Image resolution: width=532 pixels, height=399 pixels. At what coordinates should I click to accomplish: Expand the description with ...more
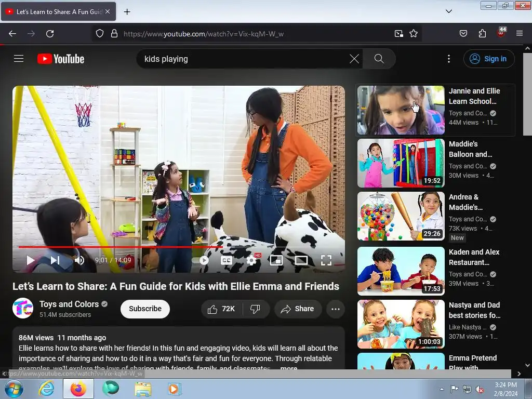(x=288, y=368)
